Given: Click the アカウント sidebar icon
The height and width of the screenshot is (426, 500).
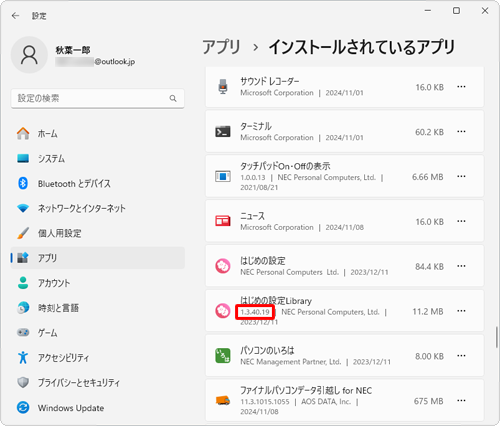Looking at the screenshot, I should tap(23, 283).
